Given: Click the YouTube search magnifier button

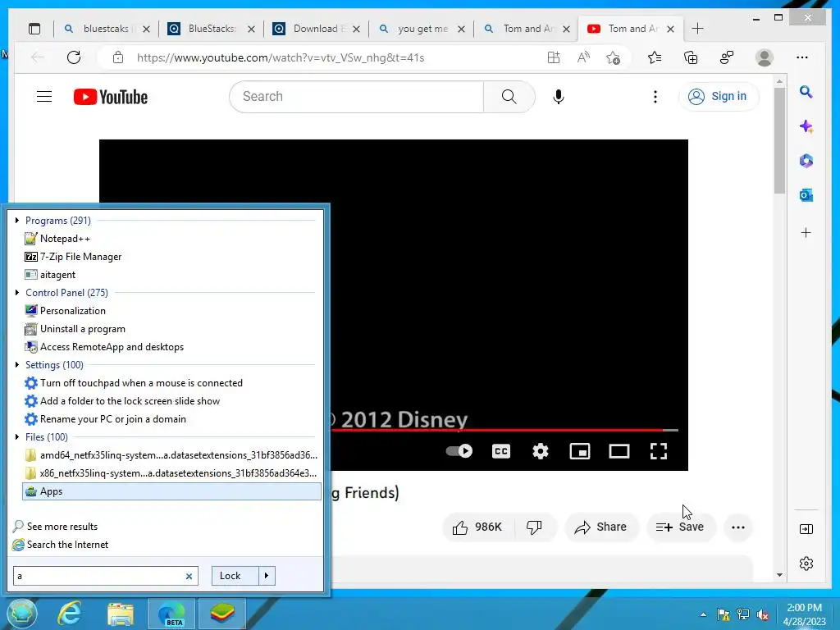Looking at the screenshot, I should point(509,97).
